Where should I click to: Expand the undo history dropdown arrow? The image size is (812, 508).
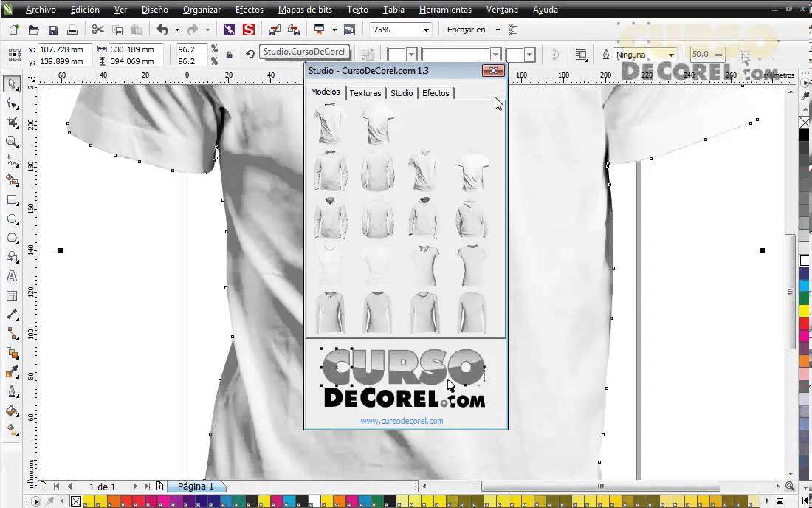click(x=177, y=30)
